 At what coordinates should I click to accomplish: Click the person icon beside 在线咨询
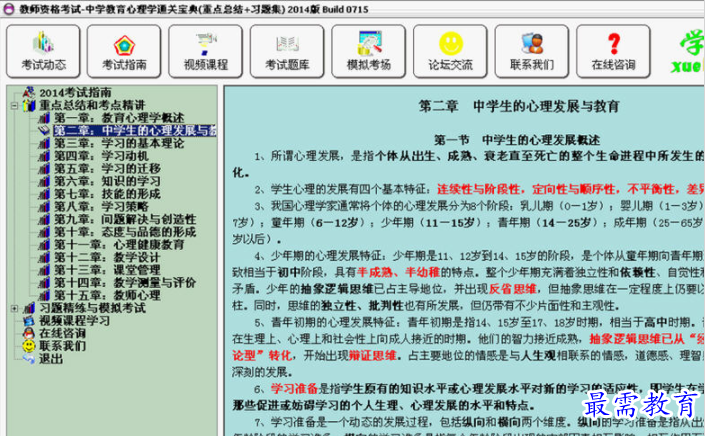click(x=29, y=333)
